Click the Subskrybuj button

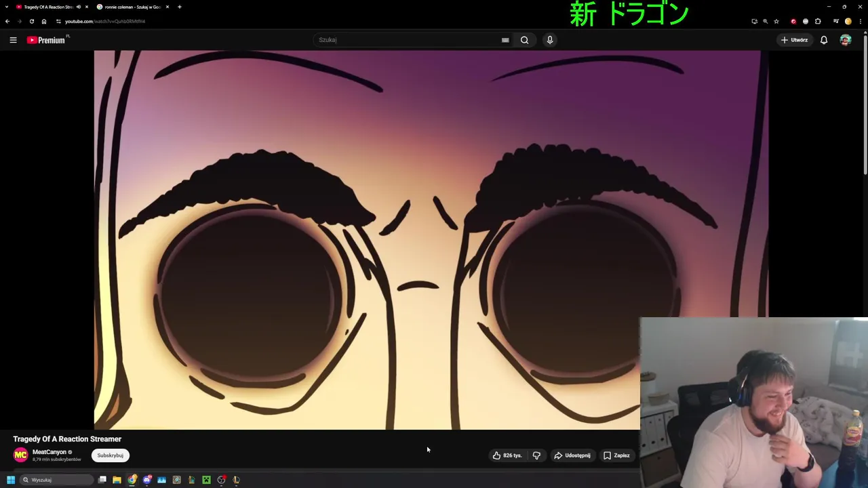click(x=110, y=455)
